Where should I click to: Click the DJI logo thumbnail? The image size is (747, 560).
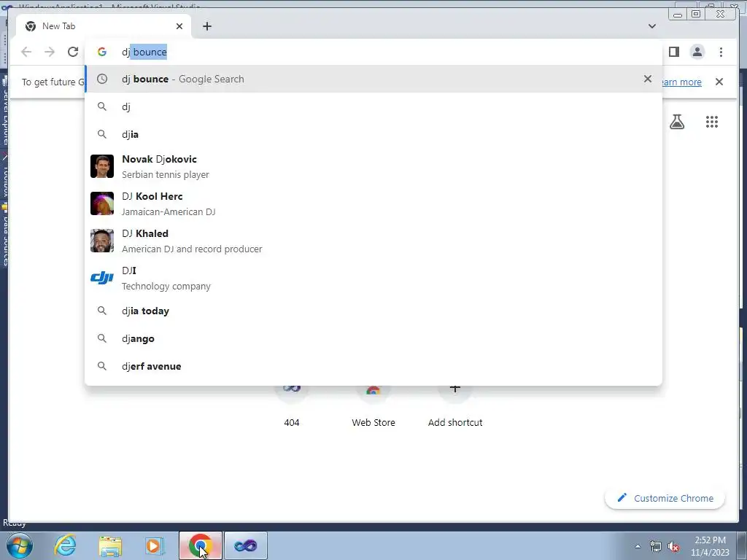[x=102, y=278]
